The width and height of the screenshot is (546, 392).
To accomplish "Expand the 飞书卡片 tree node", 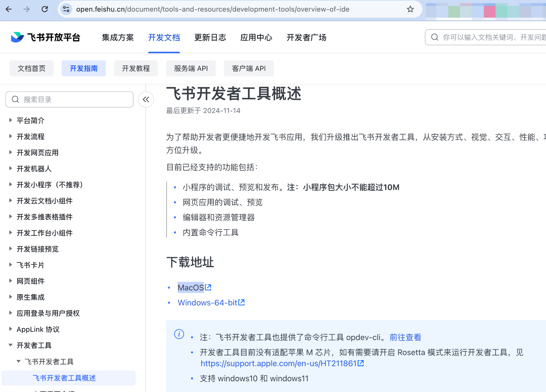I will click(11, 265).
